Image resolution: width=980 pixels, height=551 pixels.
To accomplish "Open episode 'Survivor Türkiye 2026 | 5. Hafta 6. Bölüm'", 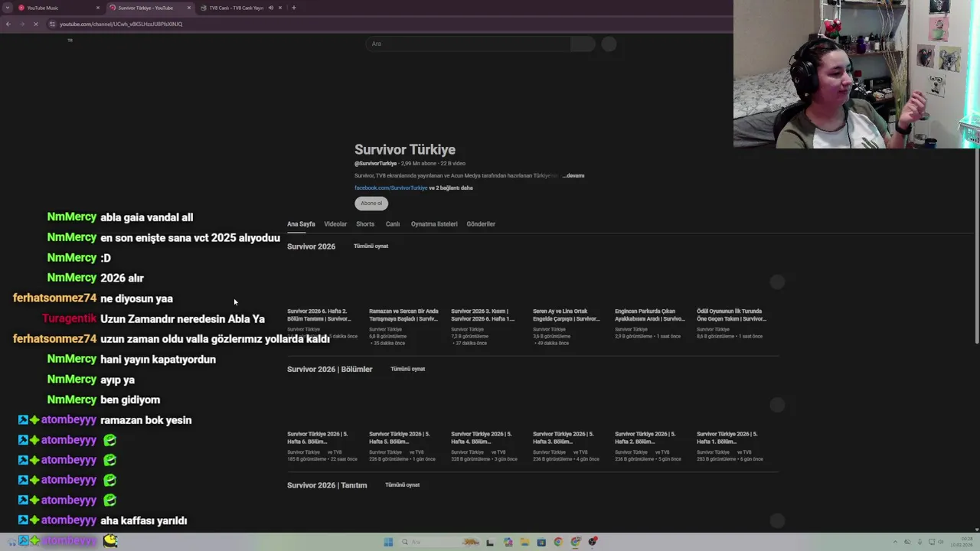I will 318,438.
